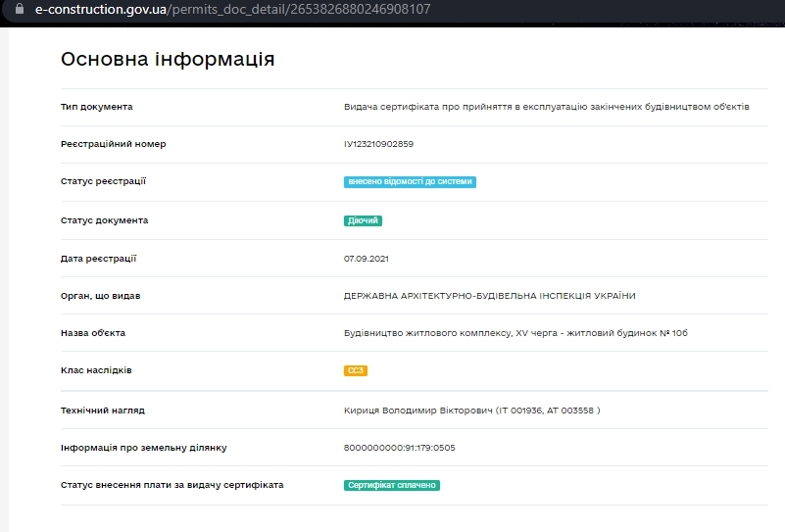Screen dimensions: 785x532
Task: Click the 'Технічний нагляд' label
Action: pyautogui.click(x=103, y=411)
